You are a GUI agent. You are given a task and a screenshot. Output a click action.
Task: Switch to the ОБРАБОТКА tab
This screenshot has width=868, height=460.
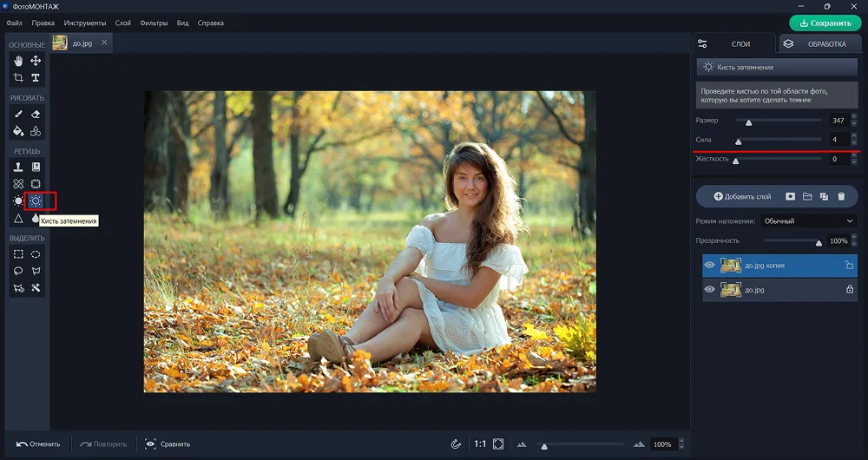tap(820, 43)
